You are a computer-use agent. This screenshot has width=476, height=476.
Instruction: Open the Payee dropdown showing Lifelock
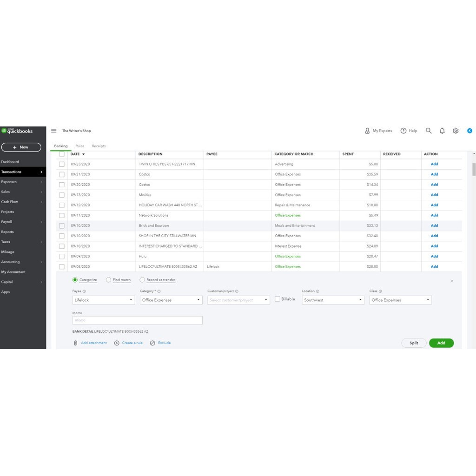[104, 300]
